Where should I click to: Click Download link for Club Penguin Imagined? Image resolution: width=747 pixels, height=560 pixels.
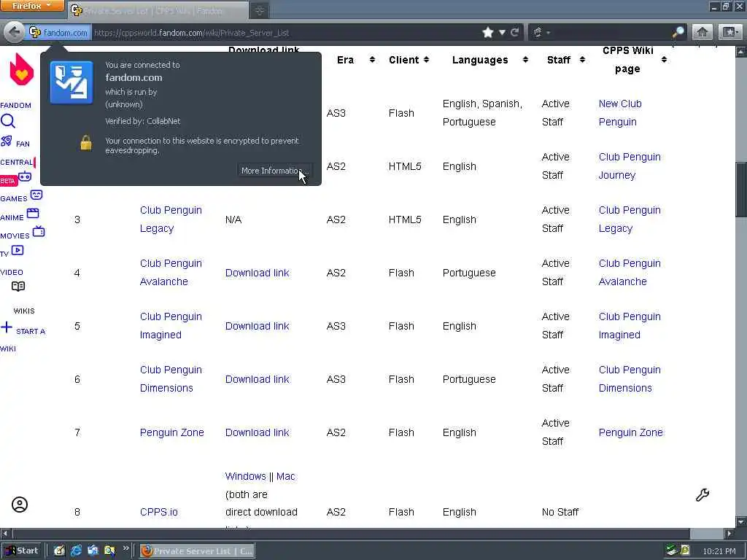click(x=258, y=326)
